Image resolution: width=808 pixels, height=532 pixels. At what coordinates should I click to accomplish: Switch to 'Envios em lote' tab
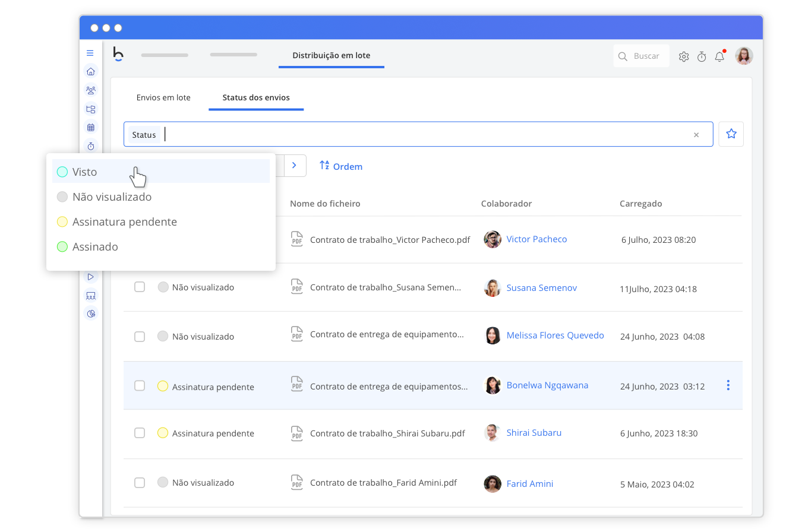point(163,97)
